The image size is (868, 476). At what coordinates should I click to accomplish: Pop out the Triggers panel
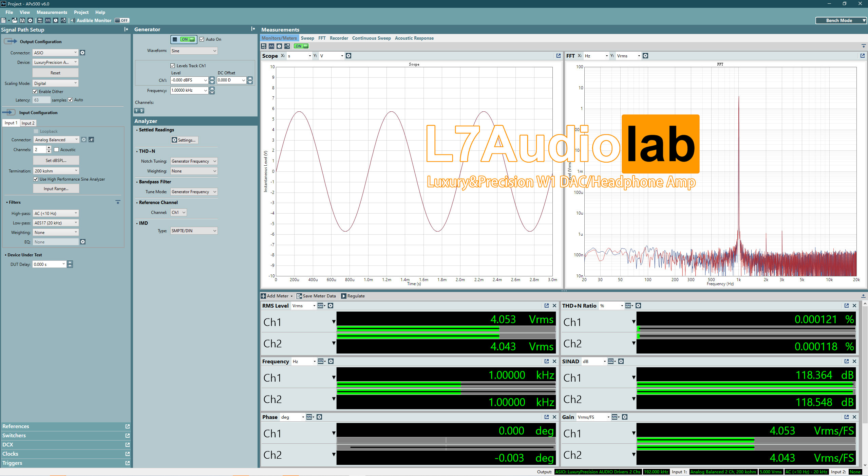click(x=128, y=463)
